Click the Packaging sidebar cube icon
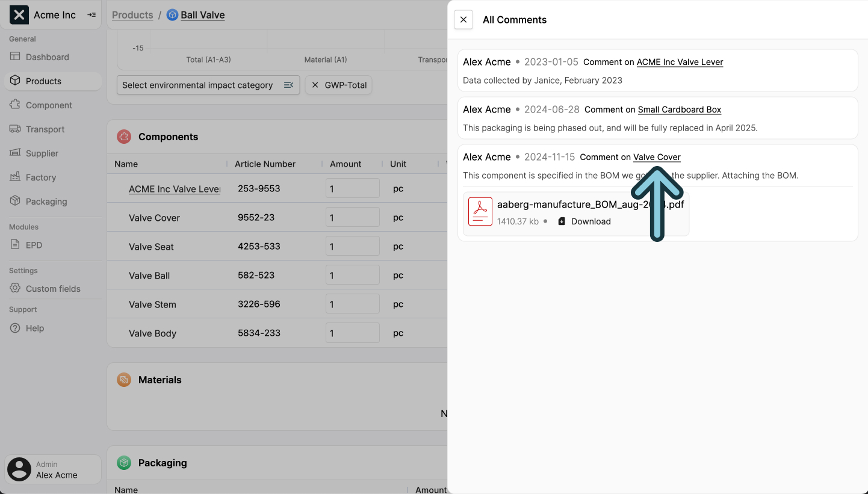Viewport: 868px width, 494px height. [x=15, y=202]
